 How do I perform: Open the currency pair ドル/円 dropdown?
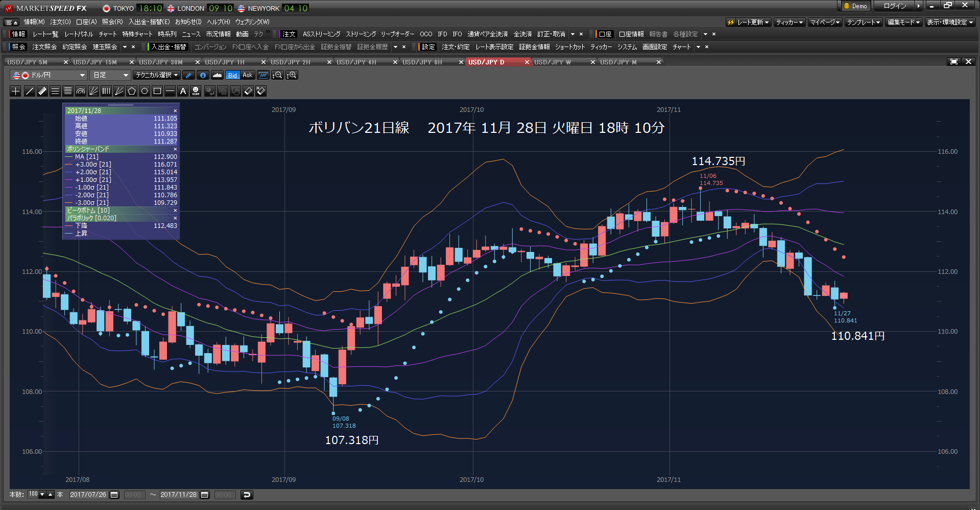tap(49, 75)
